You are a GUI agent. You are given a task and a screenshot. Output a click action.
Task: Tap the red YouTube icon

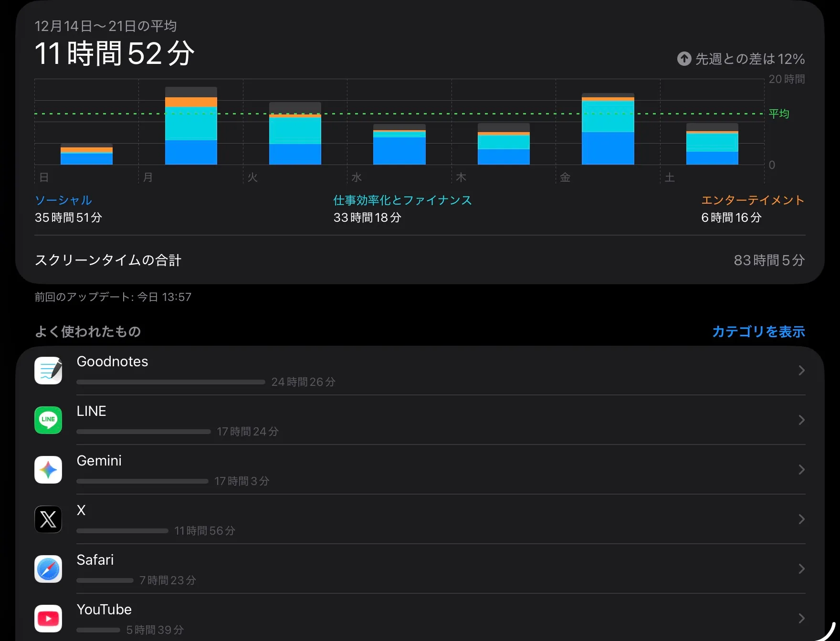48,619
